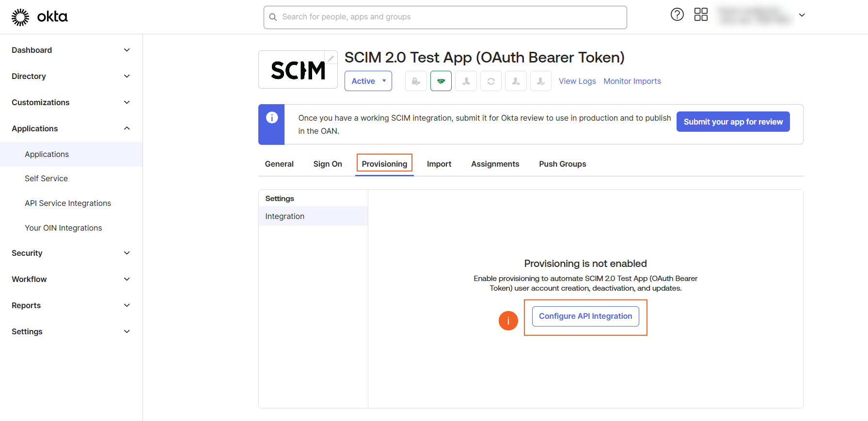Click the orange info marker icon
Screen dimensions: 868x421
[x=508, y=320]
